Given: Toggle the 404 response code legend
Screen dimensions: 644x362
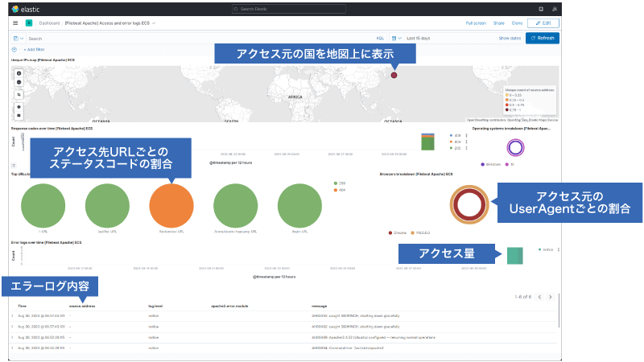Looking at the screenshot, I should [x=456, y=142].
